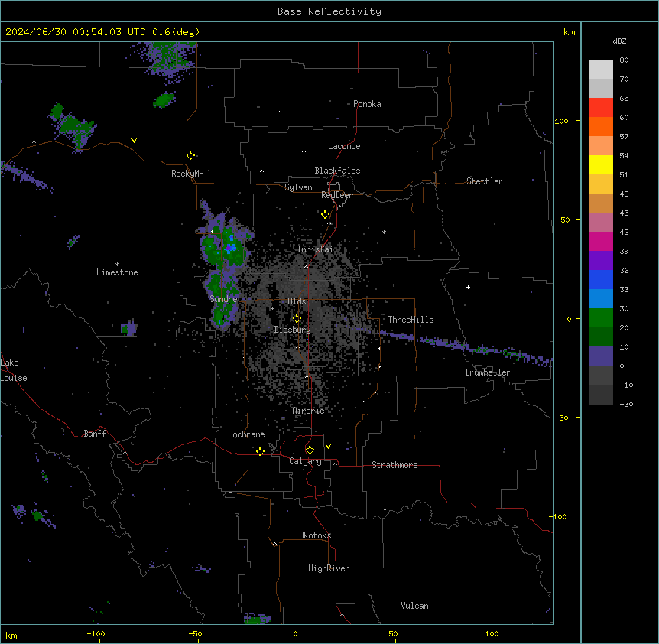The height and width of the screenshot is (644, 659).
Task: Select the green 30-20 dBZ legend swatch
Action: pyautogui.click(x=601, y=318)
